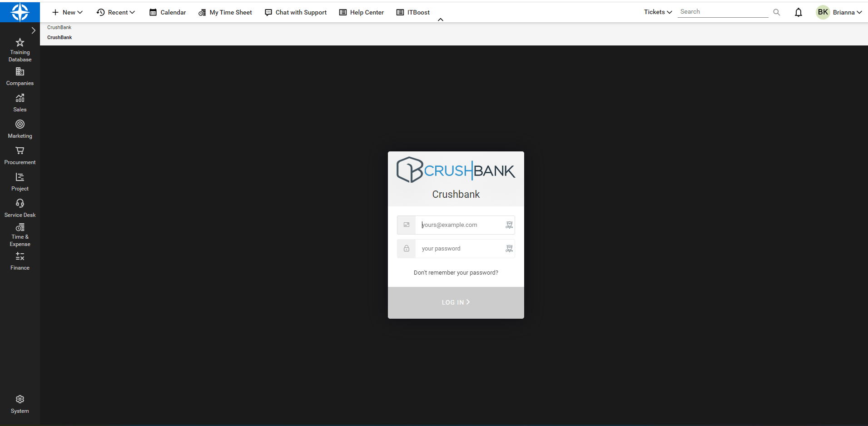This screenshot has width=868, height=426.
Task: Click the CrushBank breadcrumb link
Action: point(59,27)
